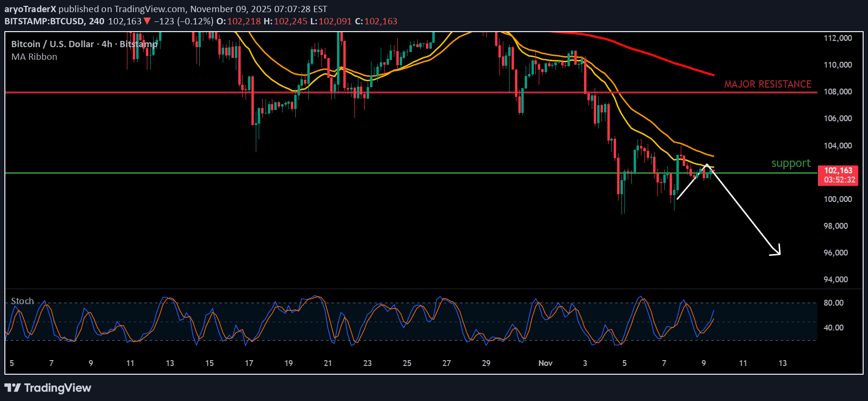
Task: Click the Nov marker on the date axis
Action: tap(545, 363)
